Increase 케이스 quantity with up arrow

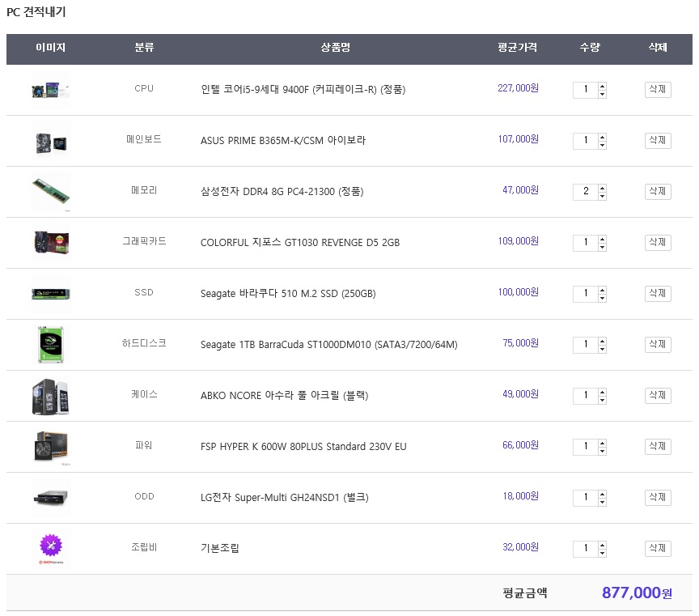tap(602, 392)
